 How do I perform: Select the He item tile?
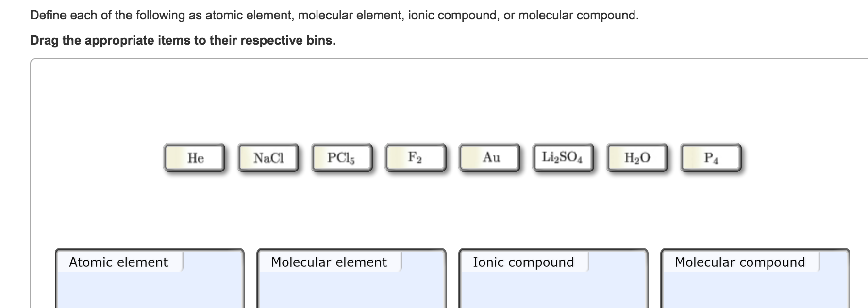(195, 157)
